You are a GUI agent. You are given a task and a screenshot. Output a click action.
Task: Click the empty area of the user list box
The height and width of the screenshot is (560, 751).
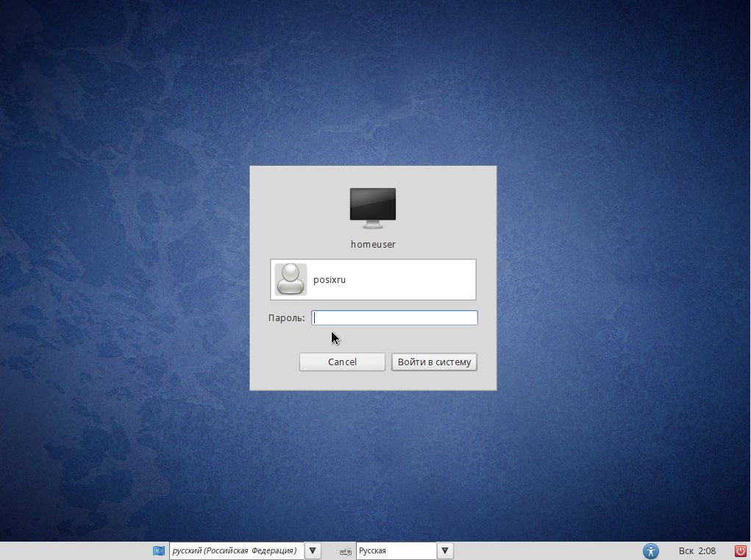tap(411, 279)
